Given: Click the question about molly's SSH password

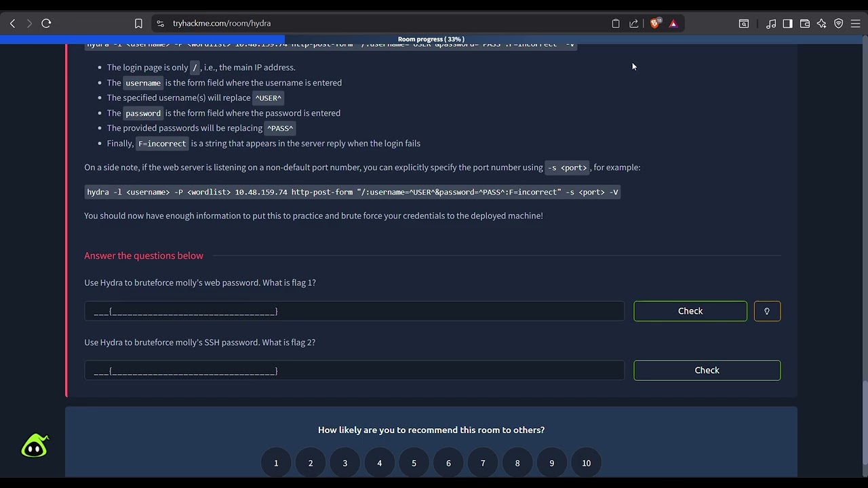Looking at the screenshot, I should point(200,342).
